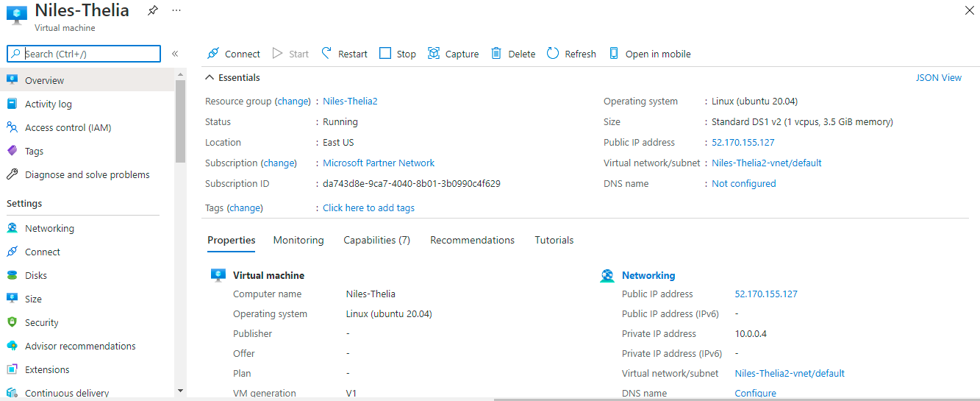
Task: Click here to add tags link
Action: pos(368,207)
